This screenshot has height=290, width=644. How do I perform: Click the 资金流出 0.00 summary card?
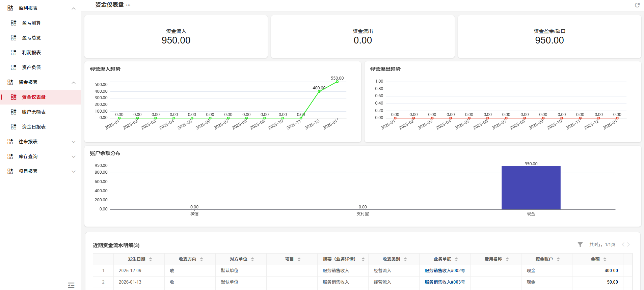(x=363, y=36)
